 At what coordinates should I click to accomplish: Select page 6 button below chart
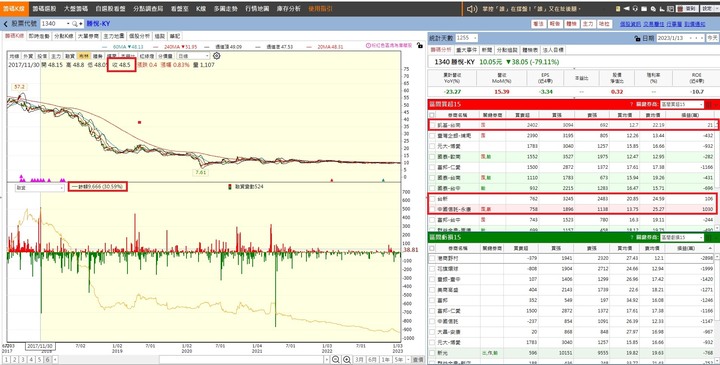pyautogui.click(x=47, y=359)
